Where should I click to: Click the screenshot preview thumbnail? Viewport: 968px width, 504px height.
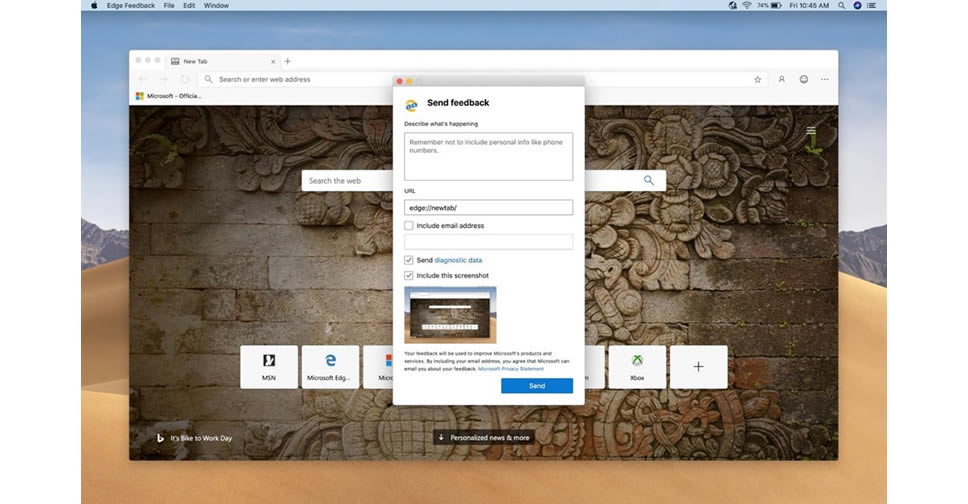point(450,315)
